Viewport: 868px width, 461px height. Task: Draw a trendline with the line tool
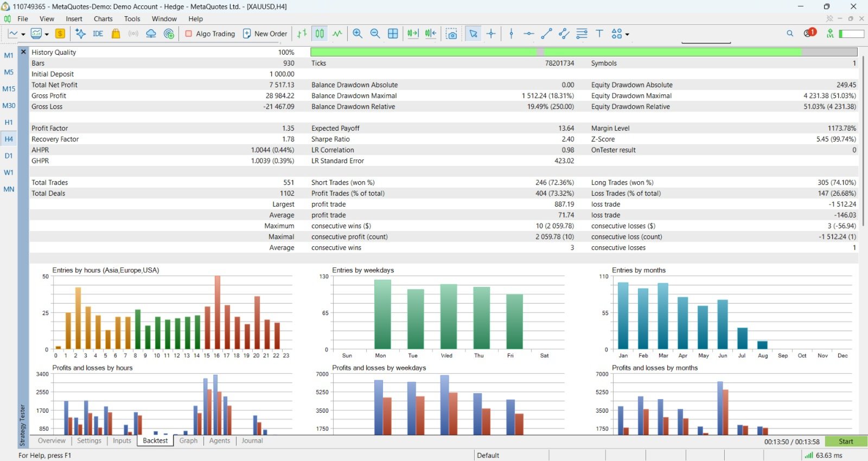546,34
